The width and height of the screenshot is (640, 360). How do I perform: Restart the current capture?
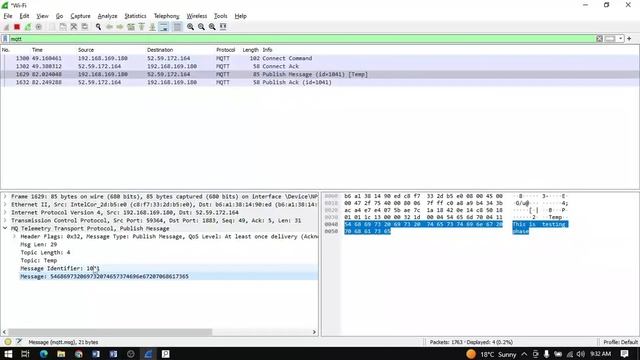pos(28,27)
